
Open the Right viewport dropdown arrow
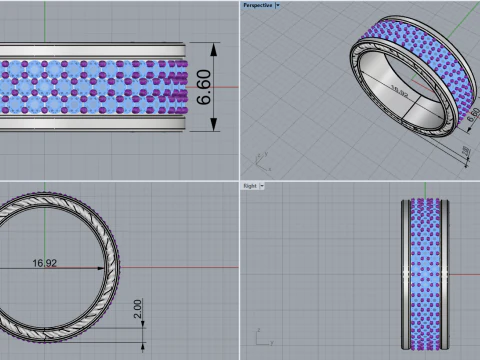(262, 186)
